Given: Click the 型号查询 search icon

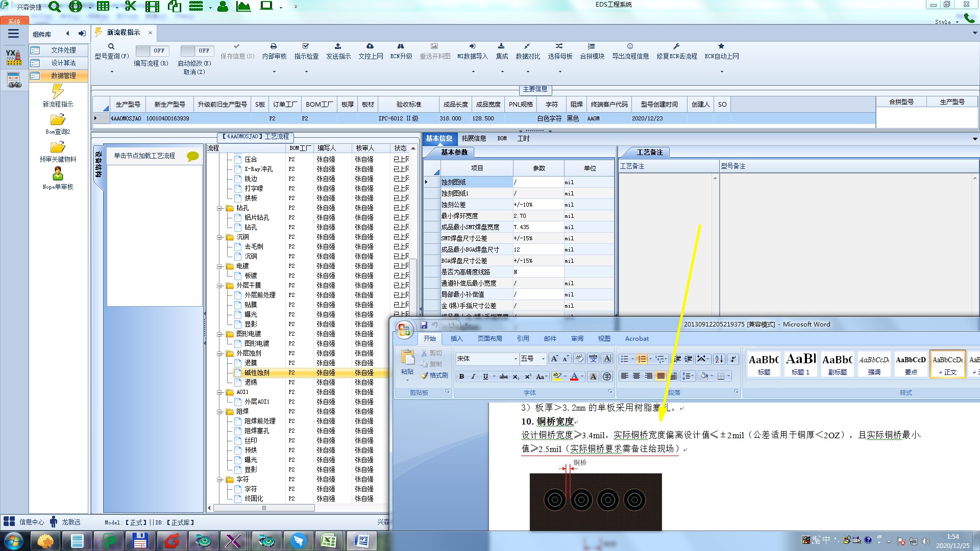Looking at the screenshot, I should [x=111, y=46].
